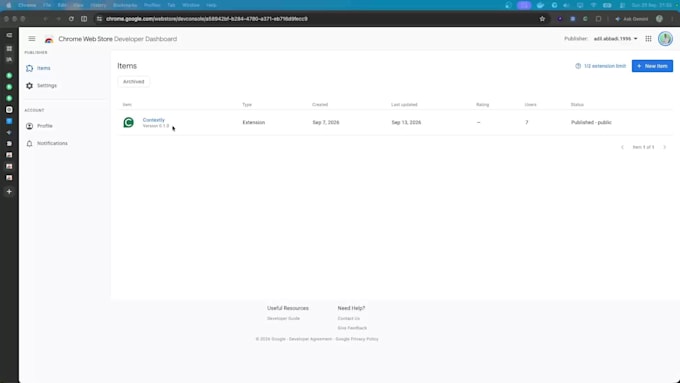Toggle the browser side panel icon
Image resolution: width=680 pixels, height=383 pixels.
tap(84, 19)
